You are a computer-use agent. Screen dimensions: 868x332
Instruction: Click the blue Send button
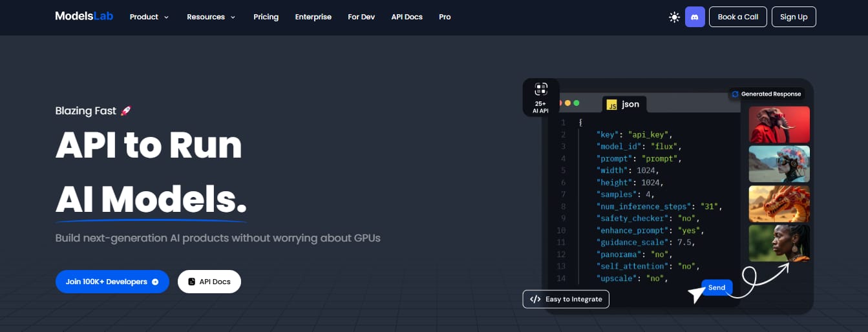click(717, 287)
